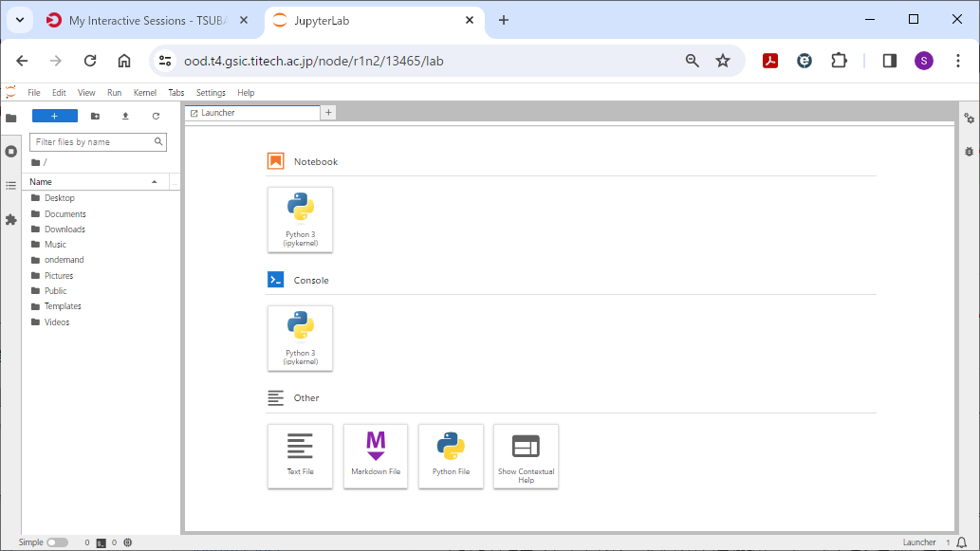Open the Settings menu
The width and height of the screenshot is (980, 551).
211,93
